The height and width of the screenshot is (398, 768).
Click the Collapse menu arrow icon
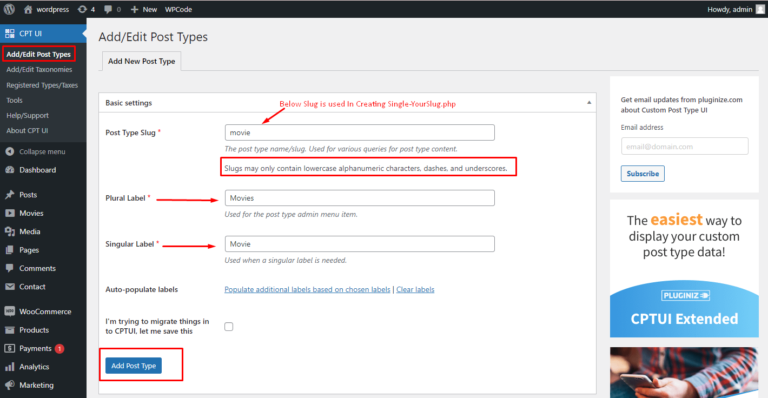click(9, 152)
